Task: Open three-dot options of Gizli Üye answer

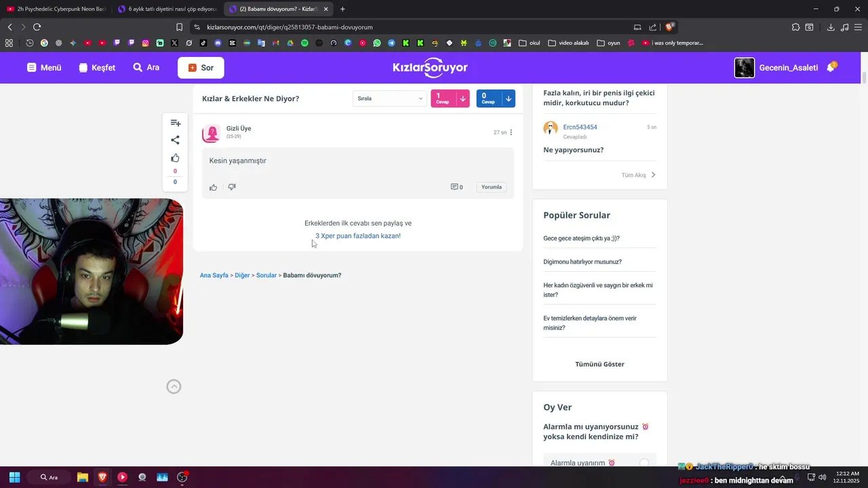Action: point(511,132)
